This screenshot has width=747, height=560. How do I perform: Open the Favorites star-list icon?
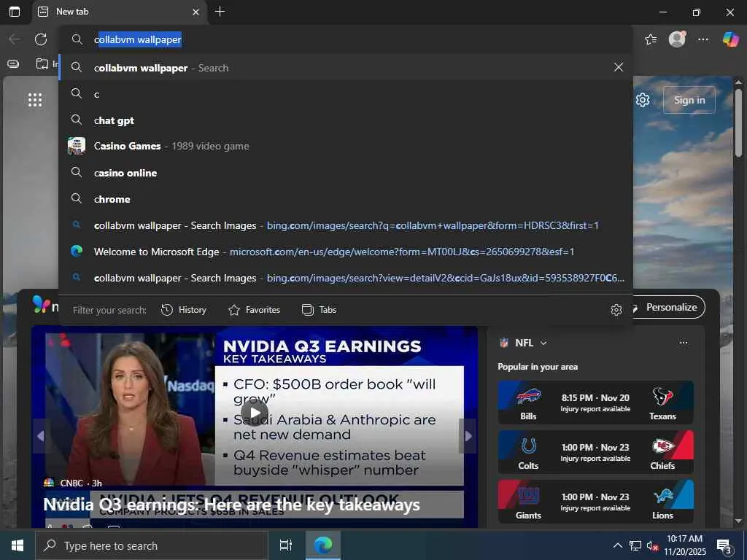[x=651, y=39]
